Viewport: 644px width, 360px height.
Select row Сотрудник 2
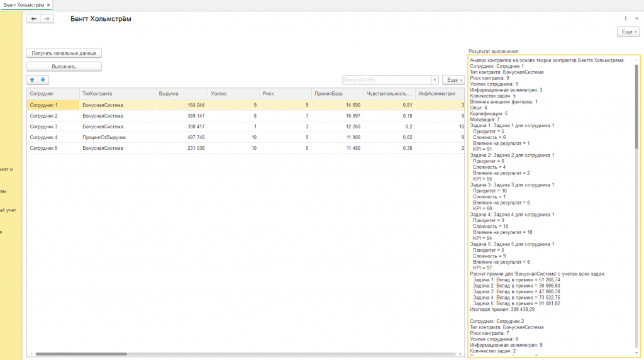click(x=246, y=116)
